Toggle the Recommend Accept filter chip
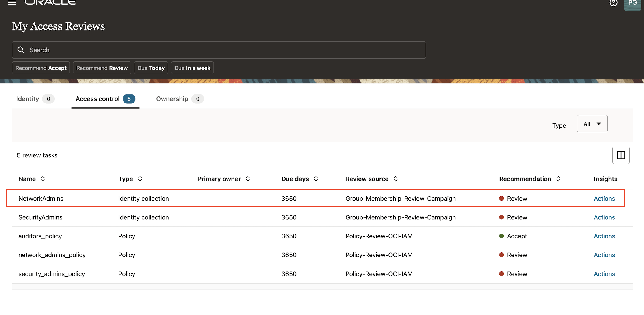The height and width of the screenshot is (315, 644). (x=41, y=68)
